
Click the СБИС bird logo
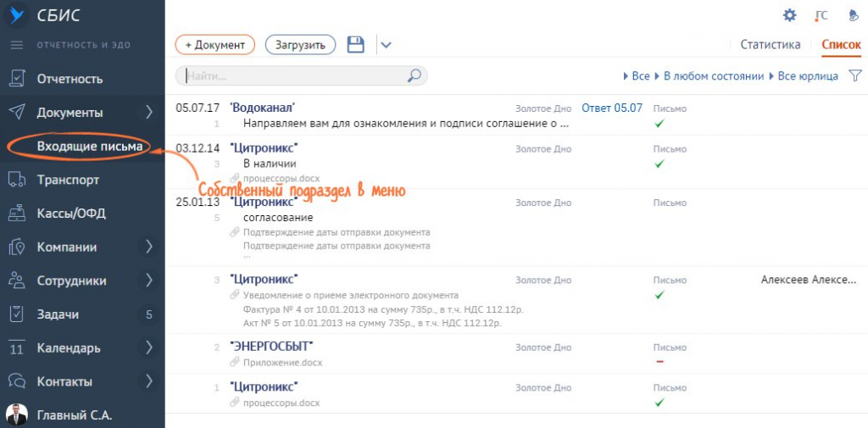(17, 15)
